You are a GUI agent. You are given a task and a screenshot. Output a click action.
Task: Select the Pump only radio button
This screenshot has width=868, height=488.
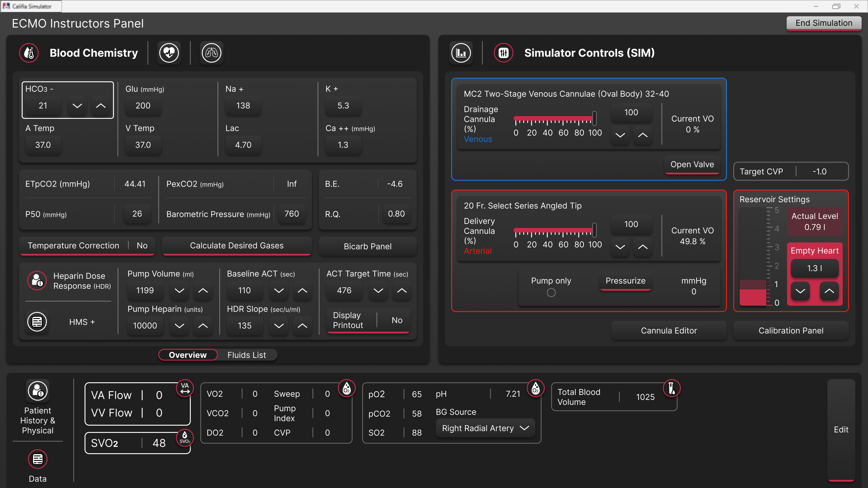pyautogui.click(x=551, y=293)
